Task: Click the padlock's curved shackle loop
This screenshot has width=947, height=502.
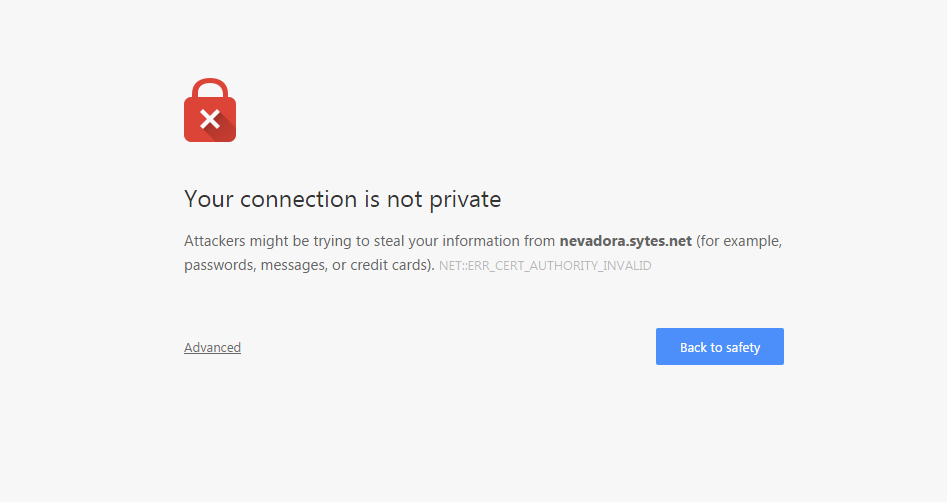Action: pos(210,88)
